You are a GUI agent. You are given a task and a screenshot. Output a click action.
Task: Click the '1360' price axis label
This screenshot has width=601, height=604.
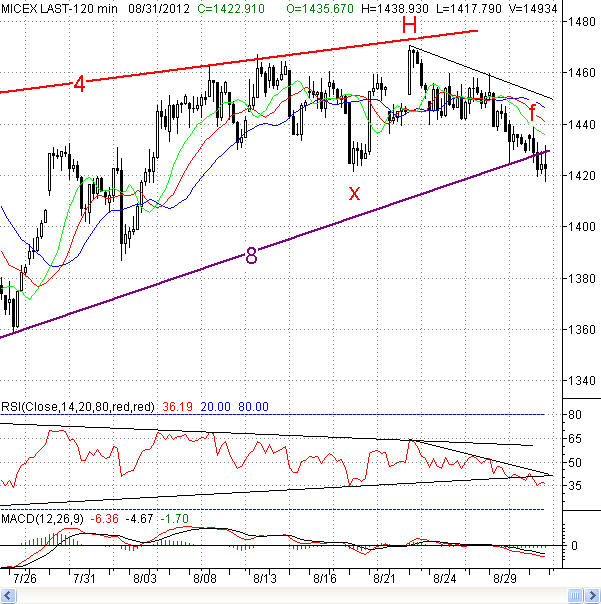click(x=581, y=330)
